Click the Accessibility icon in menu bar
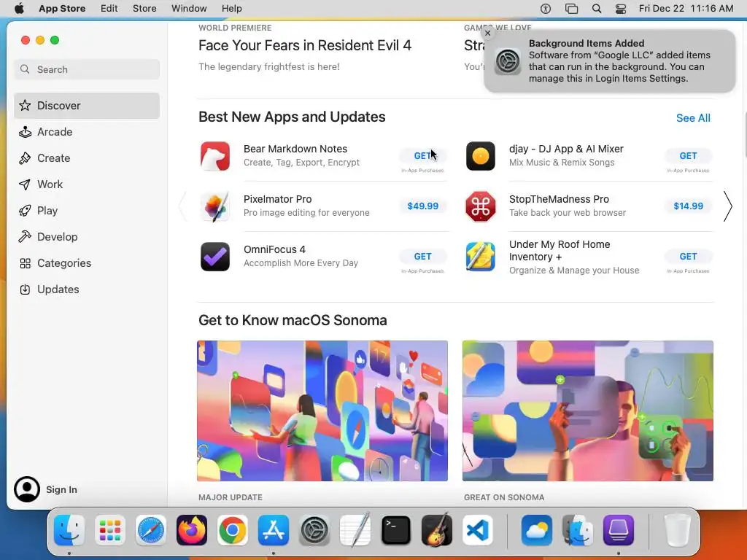 coord(546,9)
